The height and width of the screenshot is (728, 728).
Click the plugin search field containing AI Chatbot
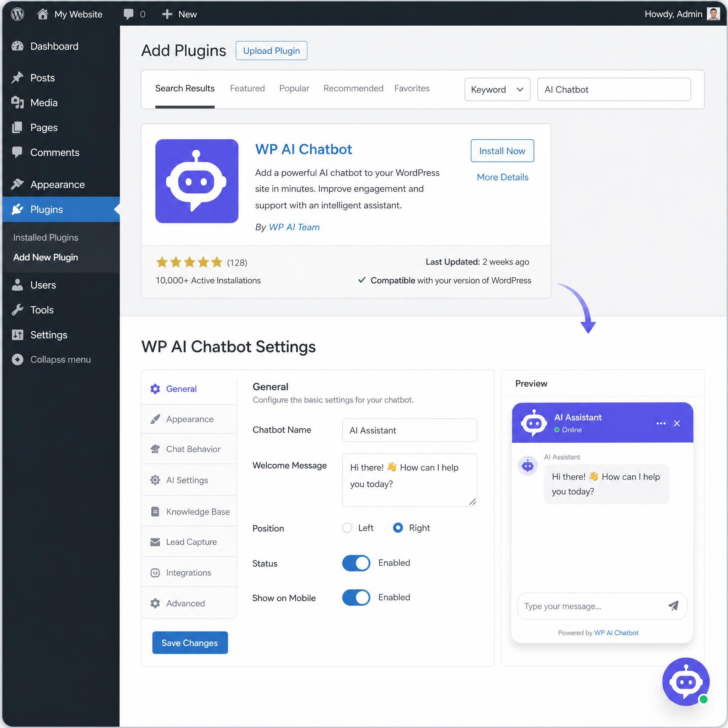click(614, 89)
